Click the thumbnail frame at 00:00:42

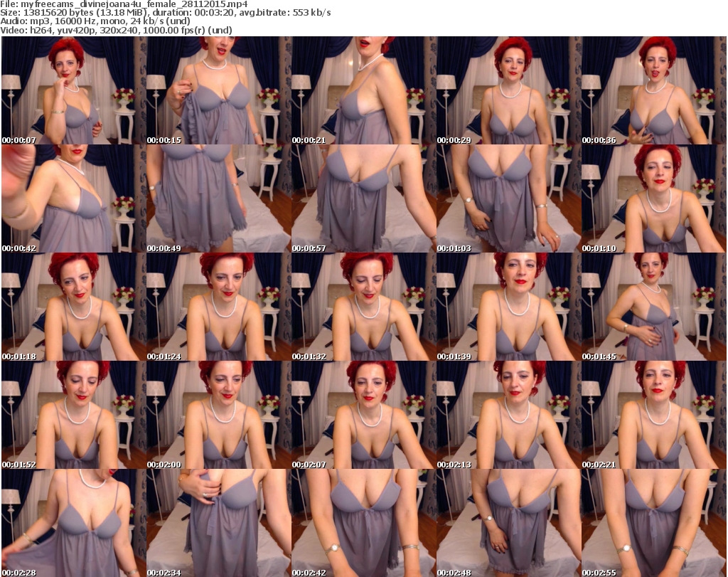pos(74,198)
